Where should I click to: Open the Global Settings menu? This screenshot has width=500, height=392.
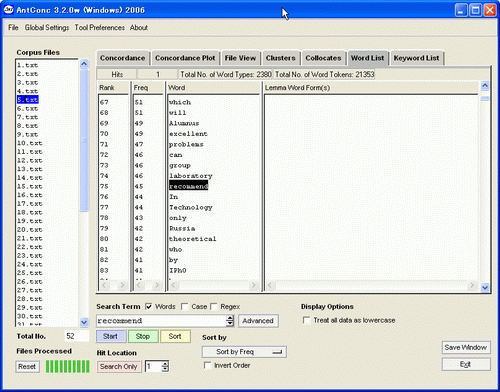(x=47, y=28)
